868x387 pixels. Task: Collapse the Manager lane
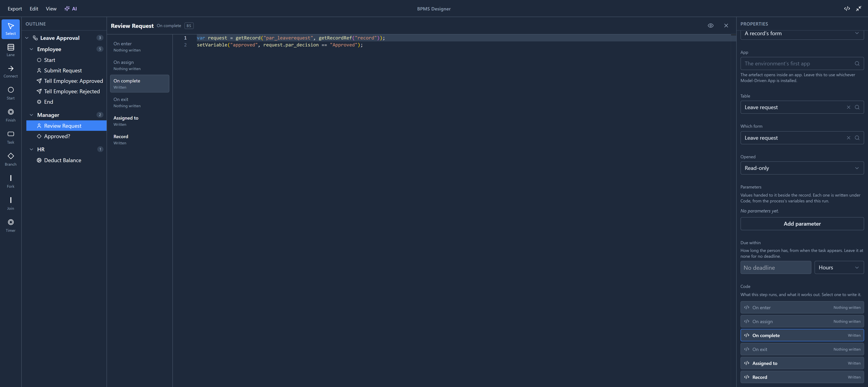(31, 115)
